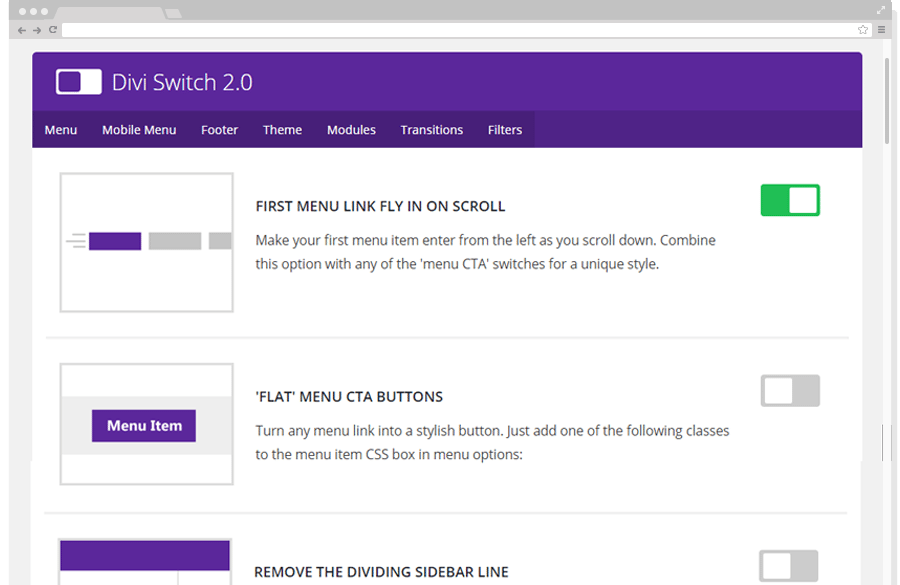Screen dimensions: 900x585
Task: Switch to the Mobile Menu tab
Action: pyautogui.click(x=139, y=130)
